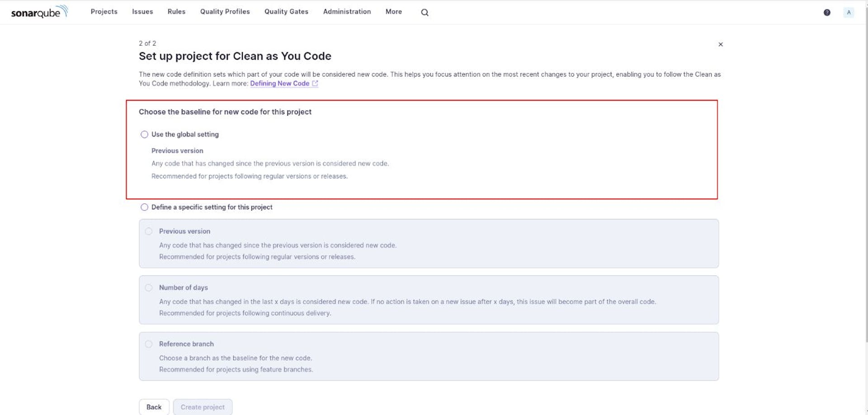Go to the Issues page

[142, 12]
